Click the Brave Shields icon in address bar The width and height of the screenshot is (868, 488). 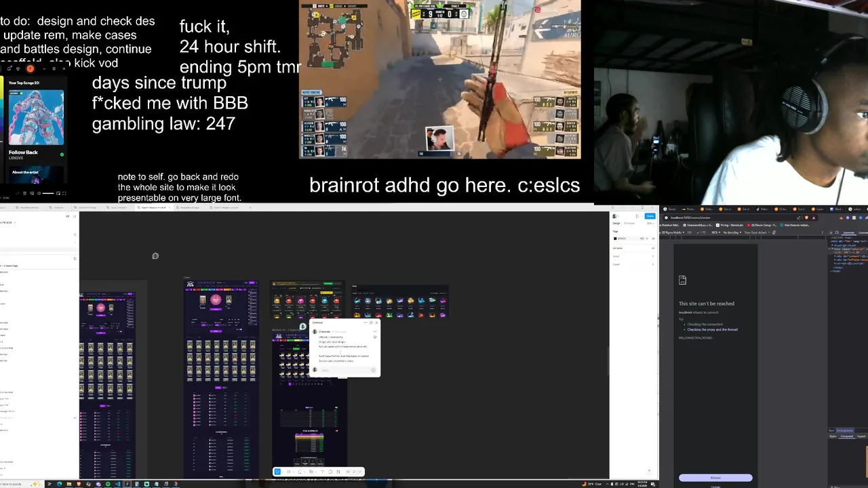806,218
